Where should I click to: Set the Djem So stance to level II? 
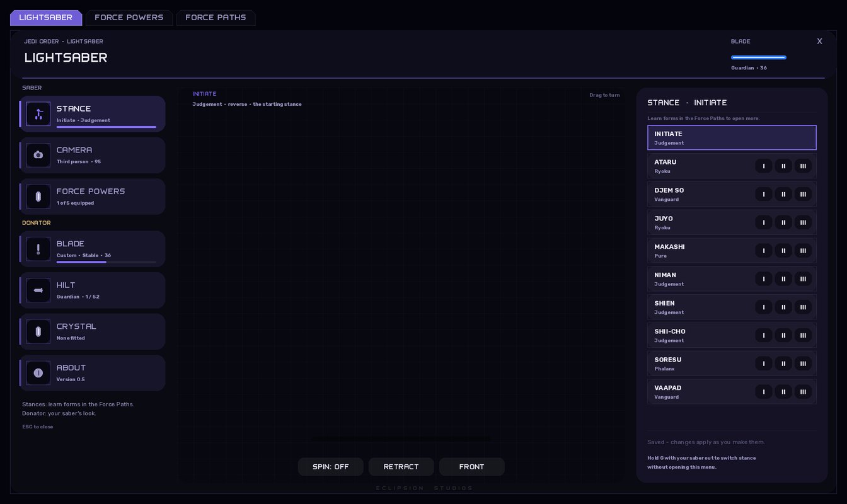pos(783,195)
